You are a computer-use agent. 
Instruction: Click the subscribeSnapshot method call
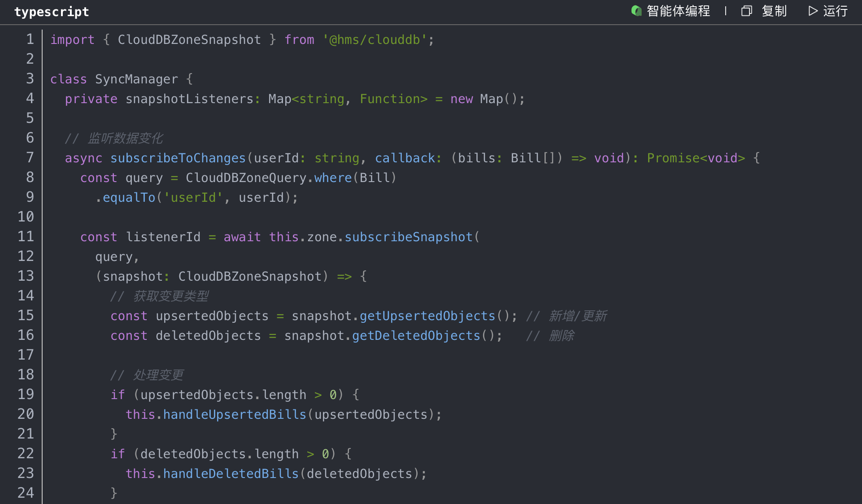pos(409,237)
